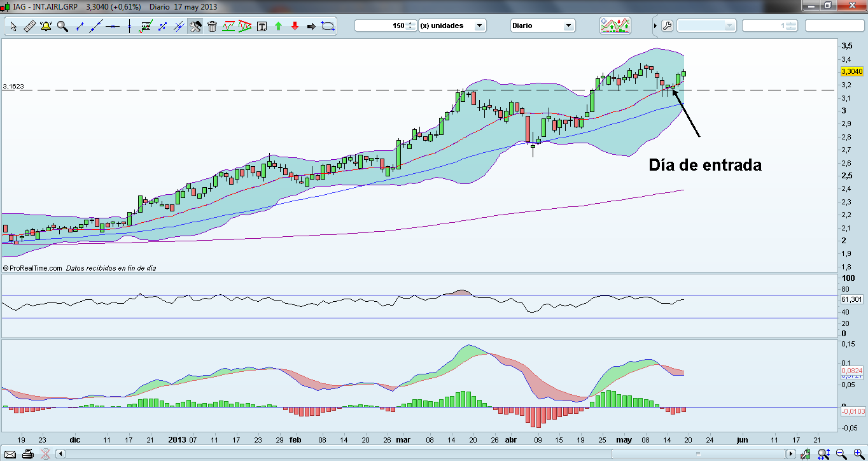This screenshot has height=461, width=868.
Task: Select the parallel channel lines tool
Action: click(x=179, y=26)
